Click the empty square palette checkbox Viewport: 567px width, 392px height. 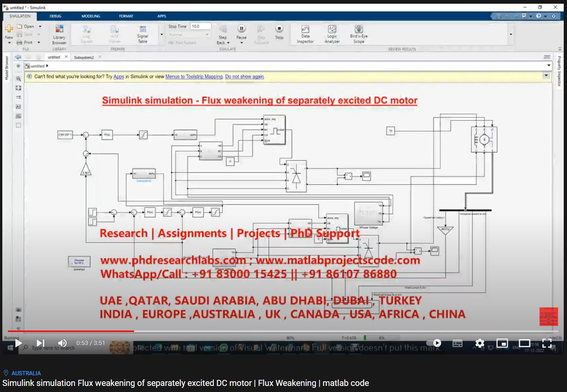tap(19, 125)
